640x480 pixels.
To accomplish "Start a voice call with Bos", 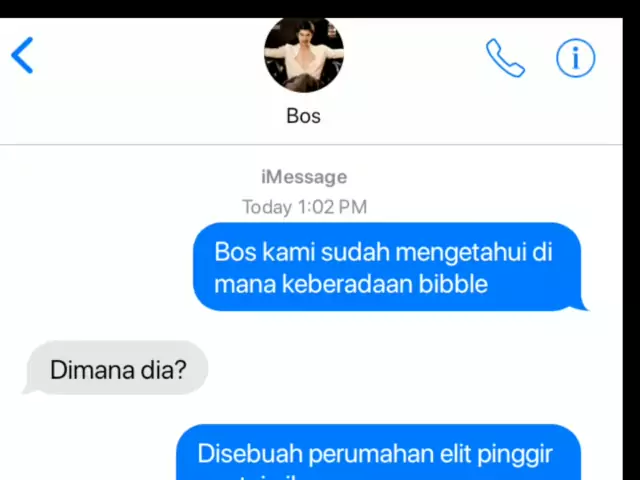I will (505, 58).
